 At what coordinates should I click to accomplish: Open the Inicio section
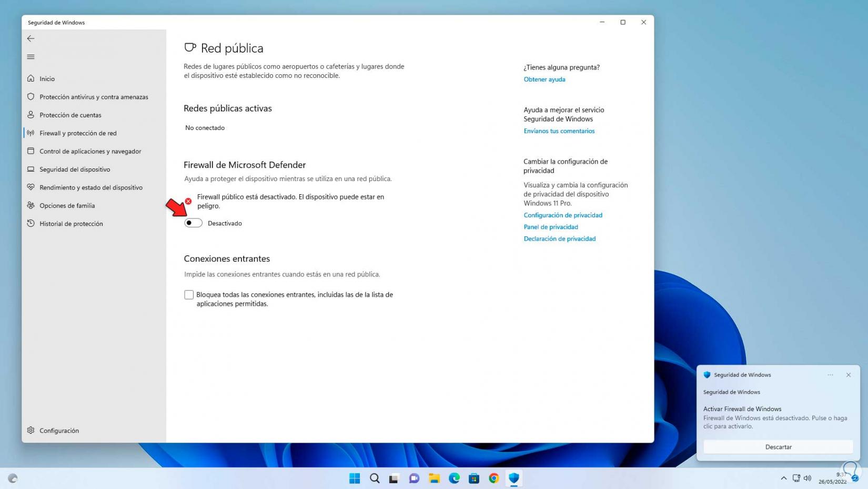coord(94,78)
